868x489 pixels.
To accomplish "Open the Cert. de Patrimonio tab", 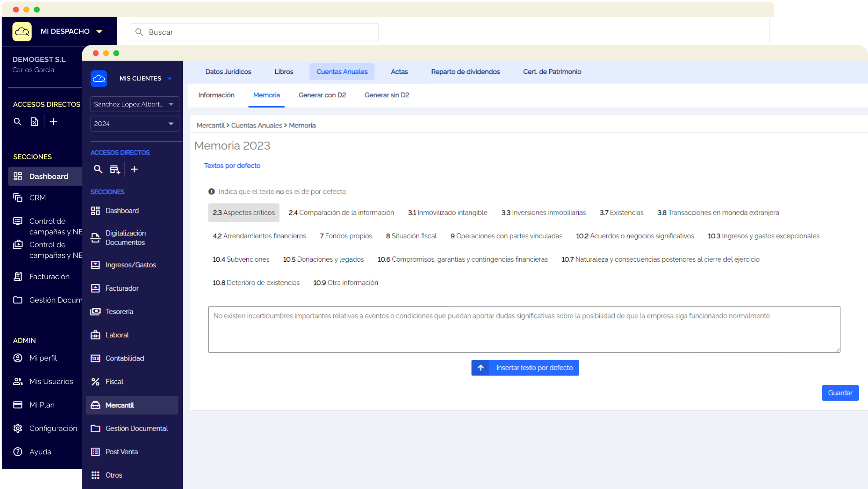I will coord(552,72).
